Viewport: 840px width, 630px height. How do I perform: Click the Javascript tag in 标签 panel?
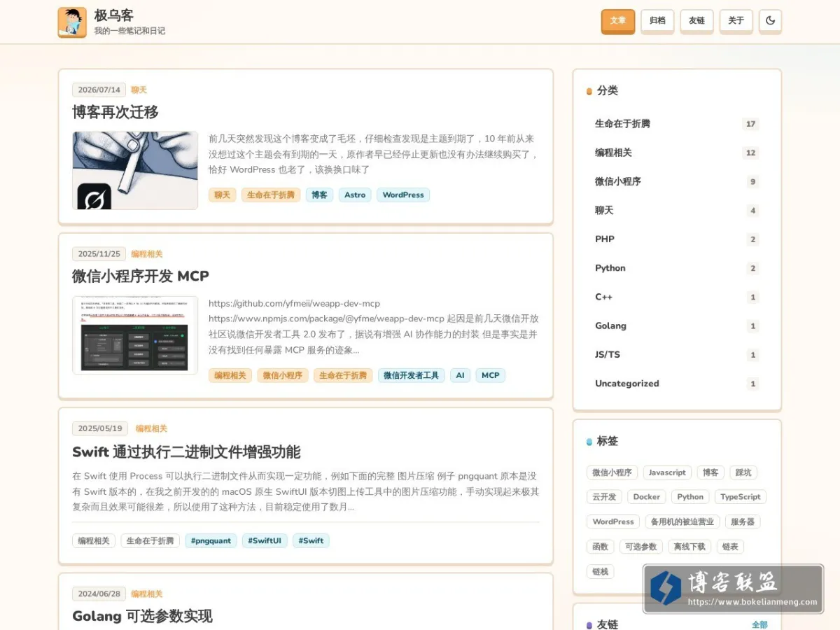point(667,472)
